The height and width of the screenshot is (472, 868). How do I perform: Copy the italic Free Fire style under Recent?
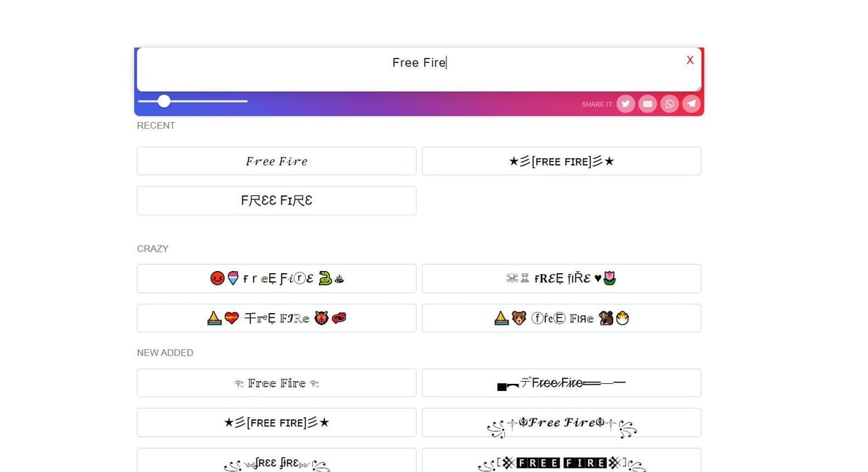[276, 160]
